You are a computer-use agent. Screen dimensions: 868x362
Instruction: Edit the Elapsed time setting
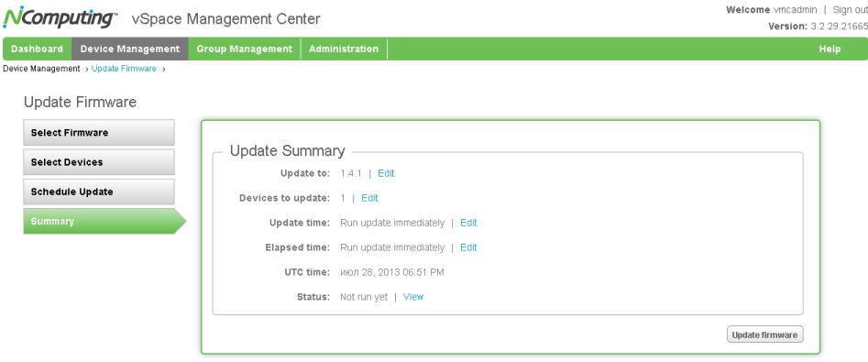pyautogui.click(x=468, y=247)
